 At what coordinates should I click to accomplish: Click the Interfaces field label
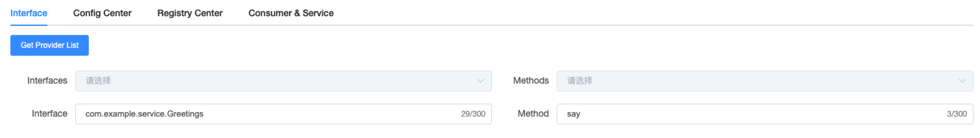tap(47, 81)
